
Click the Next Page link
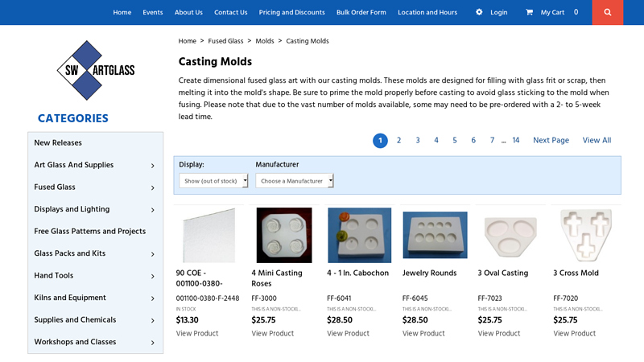pos(551,140)
